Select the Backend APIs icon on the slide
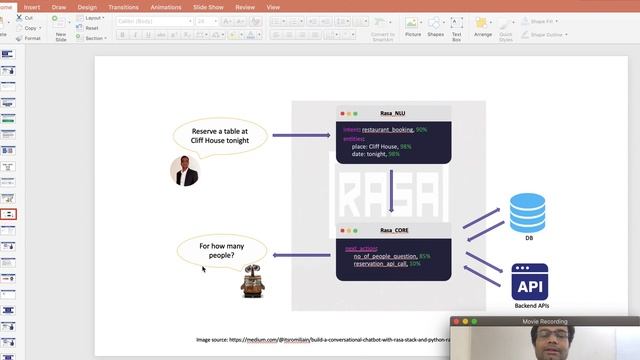 (x=530, y=282)
